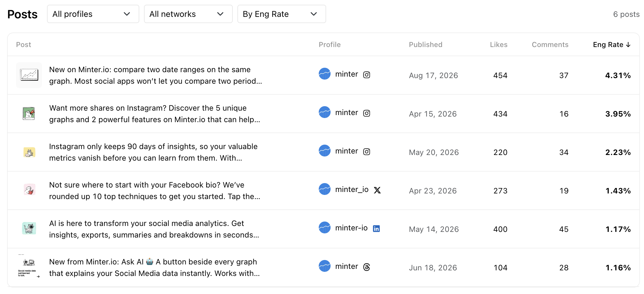Open post 'New from Minter.io: Ask AI'
This screenshot has width=644, height=294.
[154, 267]
